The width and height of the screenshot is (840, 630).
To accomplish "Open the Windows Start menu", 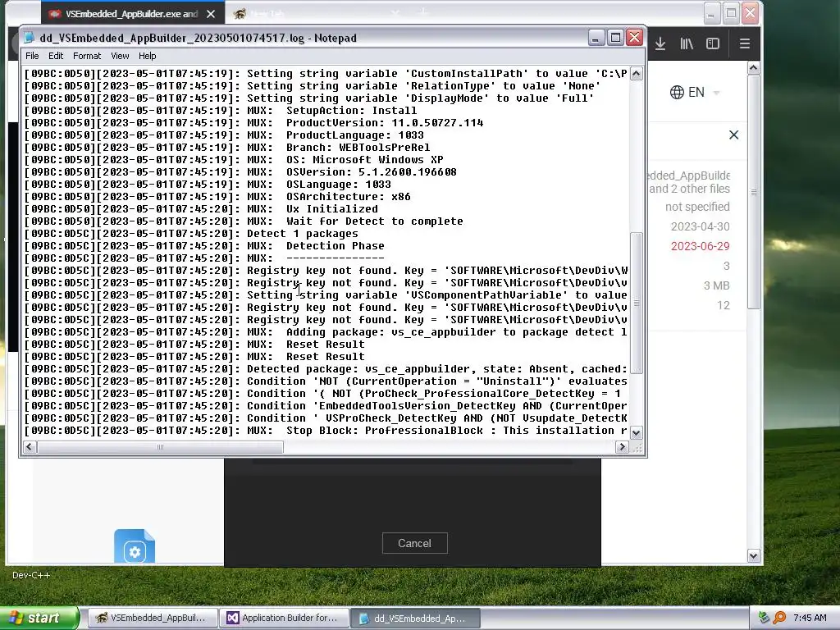I will [39, 619].
